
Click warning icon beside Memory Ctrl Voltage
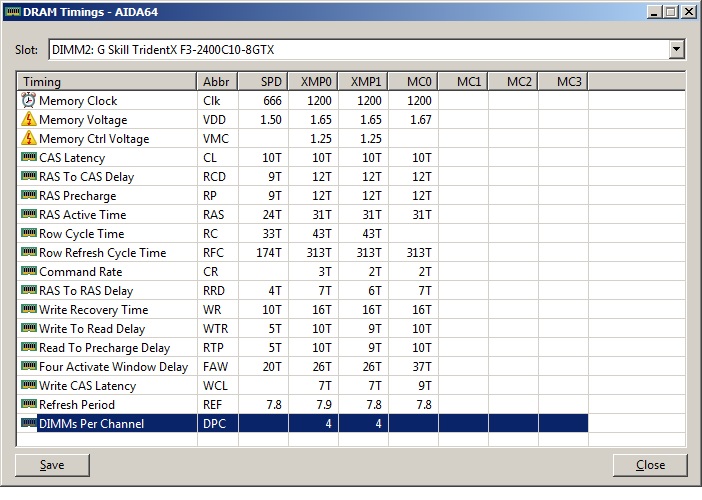27,139
